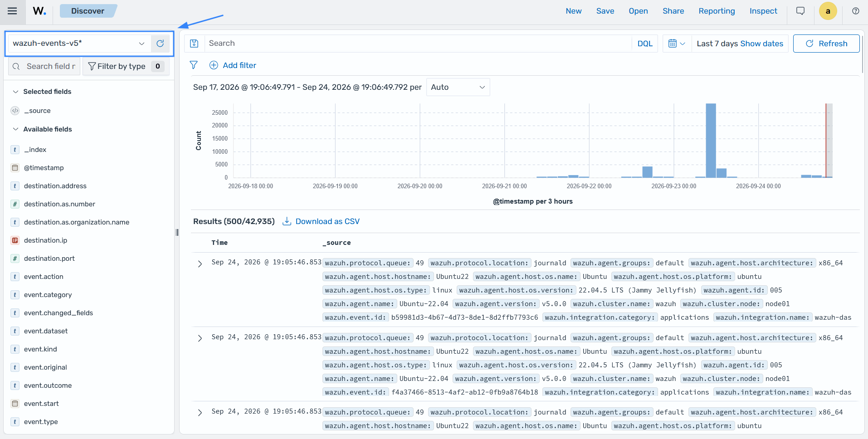
Task: Open the user avatar menu
Action: [x=828, y=11]
